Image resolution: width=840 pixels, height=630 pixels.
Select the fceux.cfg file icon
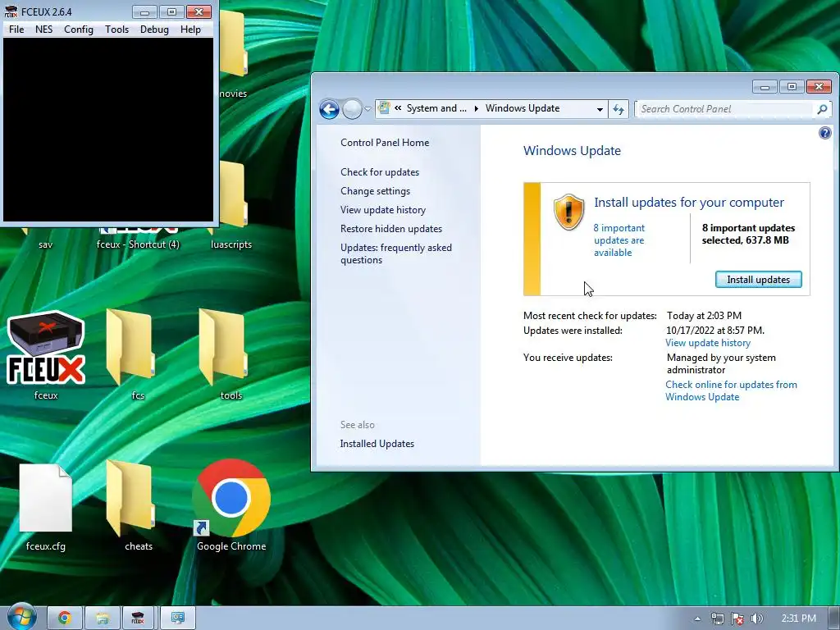[x=46, y=507]
